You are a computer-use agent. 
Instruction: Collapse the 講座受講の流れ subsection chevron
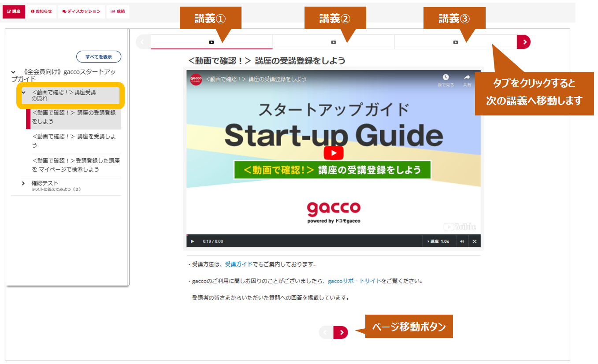click(x=24, y=93)
